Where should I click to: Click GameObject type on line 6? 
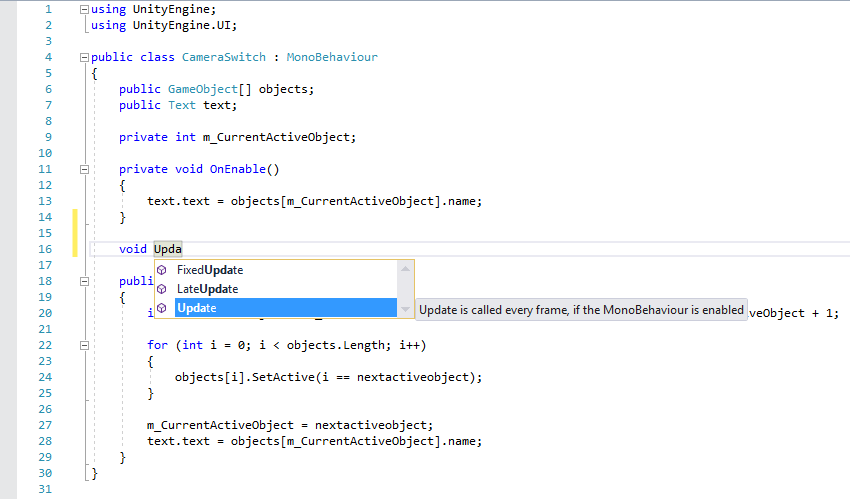click(203, 89)
